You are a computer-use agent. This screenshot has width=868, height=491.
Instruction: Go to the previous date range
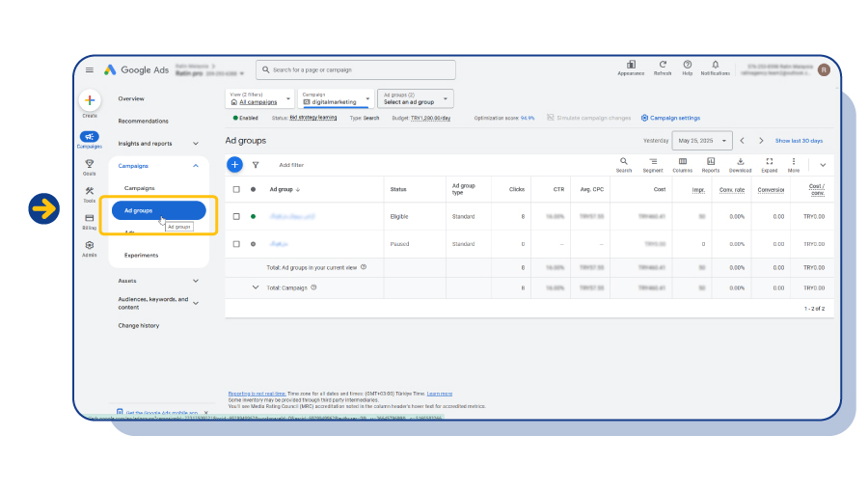click(743, 141)
